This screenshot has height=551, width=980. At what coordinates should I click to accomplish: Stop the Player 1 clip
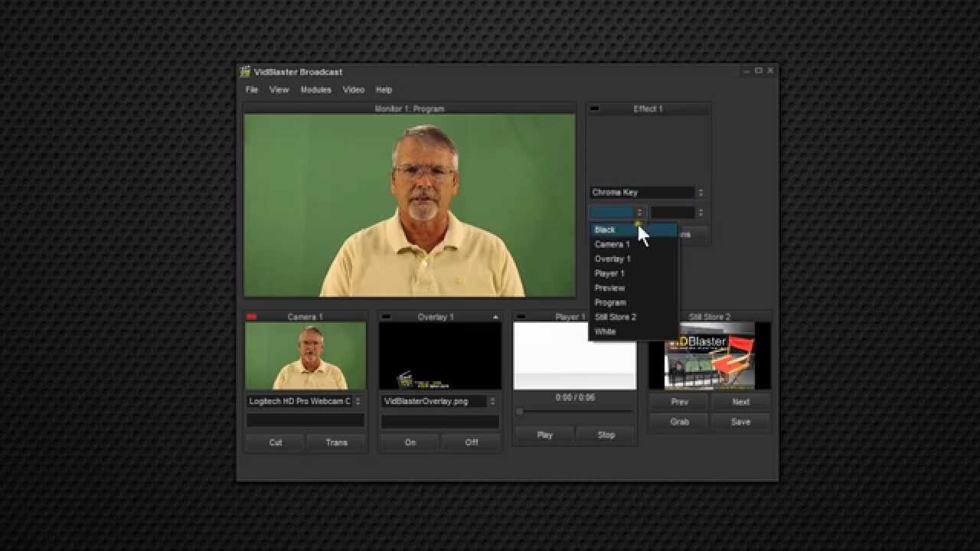(x=606, y=435)
